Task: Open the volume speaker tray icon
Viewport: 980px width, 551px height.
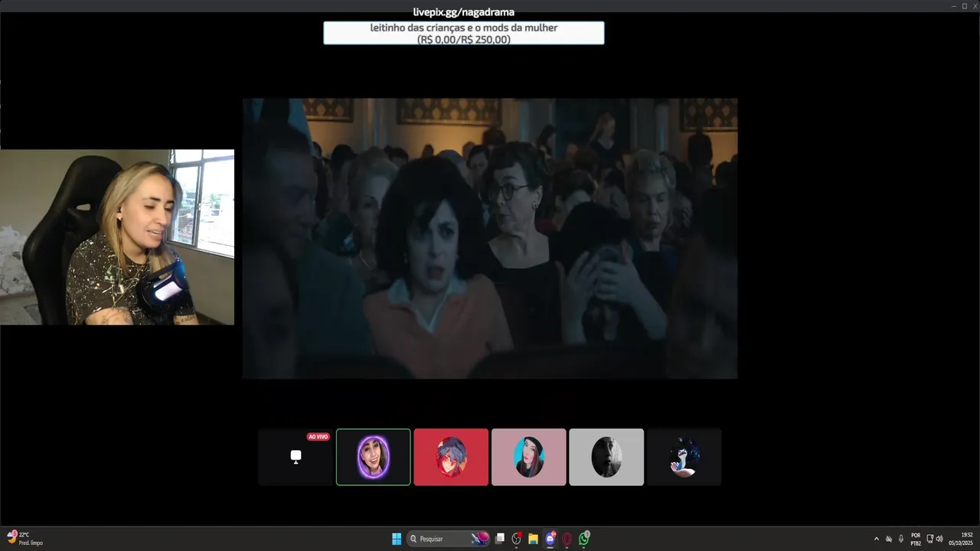Action: pyautogui.click(x=939, y=539)
